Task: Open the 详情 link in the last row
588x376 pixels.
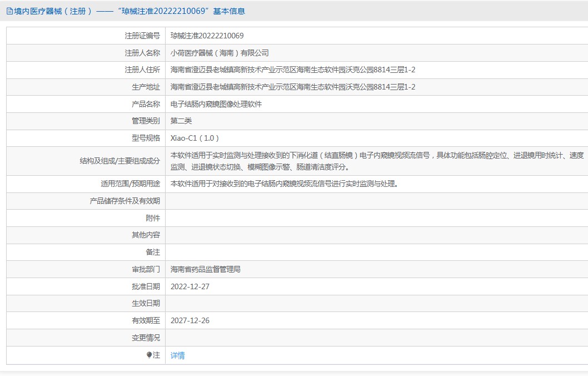Action: 178,355
